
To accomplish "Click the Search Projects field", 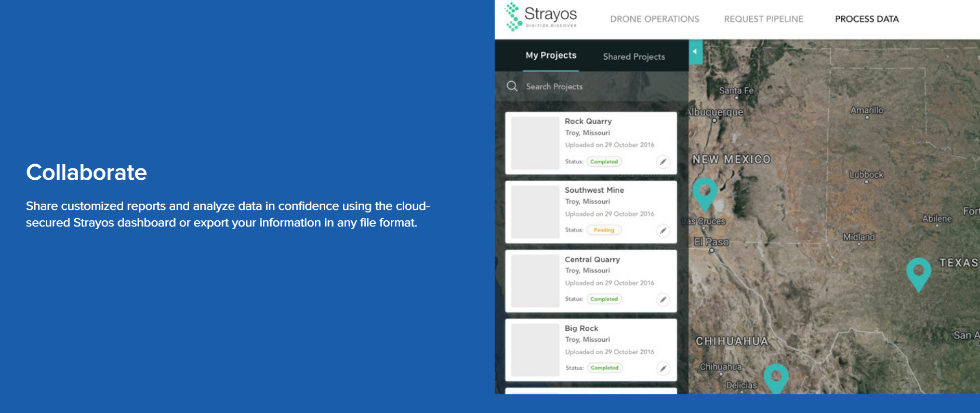I will (x=598, y=87).
